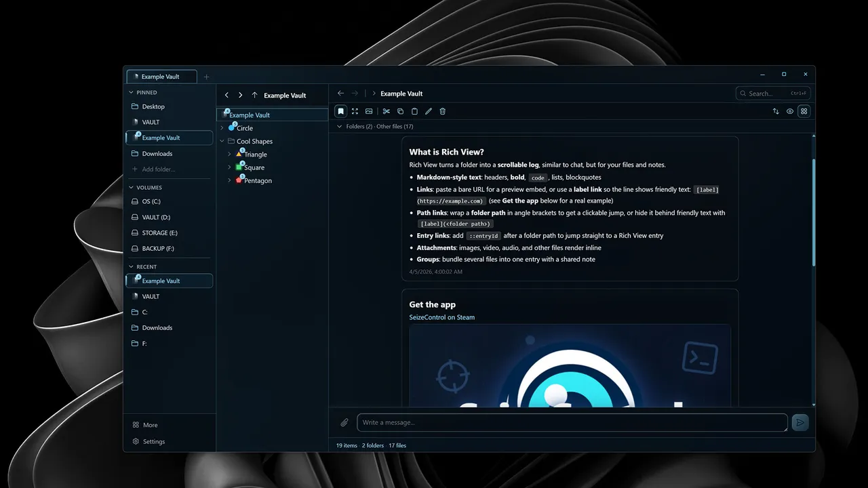
Task: Click the OS (C:) drive icon
Action: 135,201
